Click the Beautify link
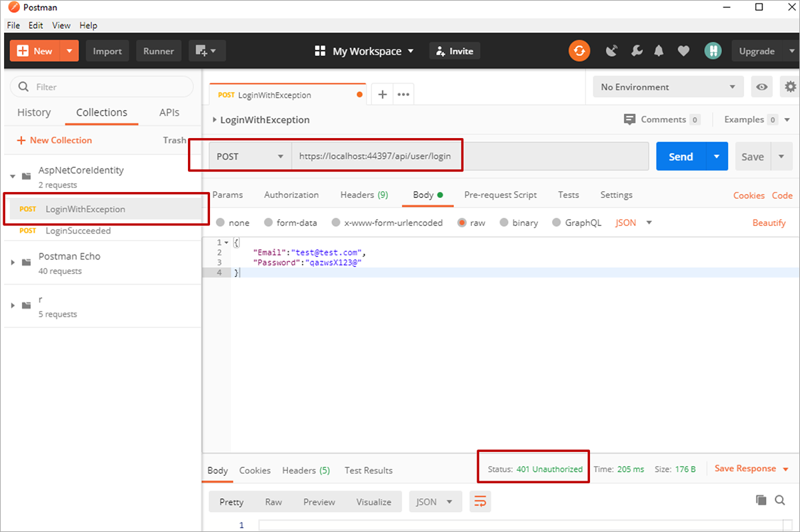The width and height of the screenshot is (800, 532). click(769, 223)
